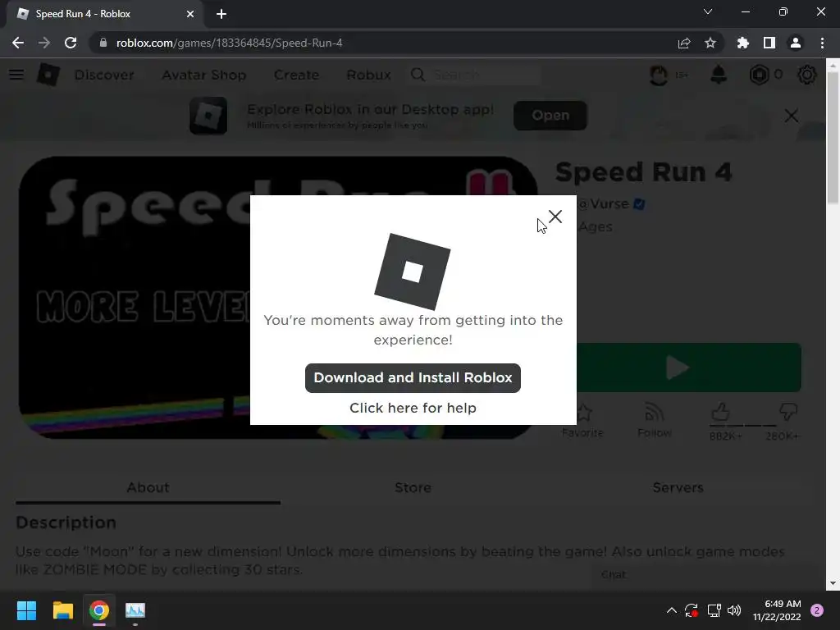This screenshot has width=840, height=630.
Task: Dislike the game with thumbs down
Action: 788,412
